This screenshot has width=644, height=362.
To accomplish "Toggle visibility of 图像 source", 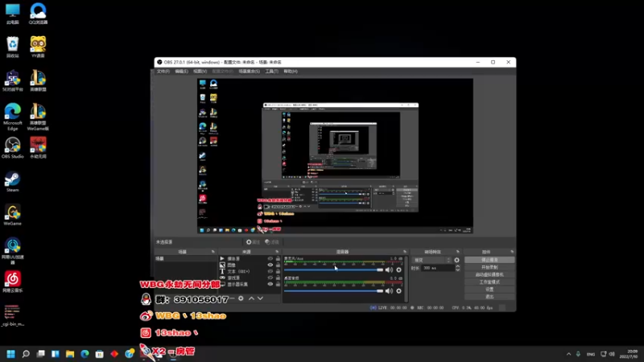I will point(270,265).
